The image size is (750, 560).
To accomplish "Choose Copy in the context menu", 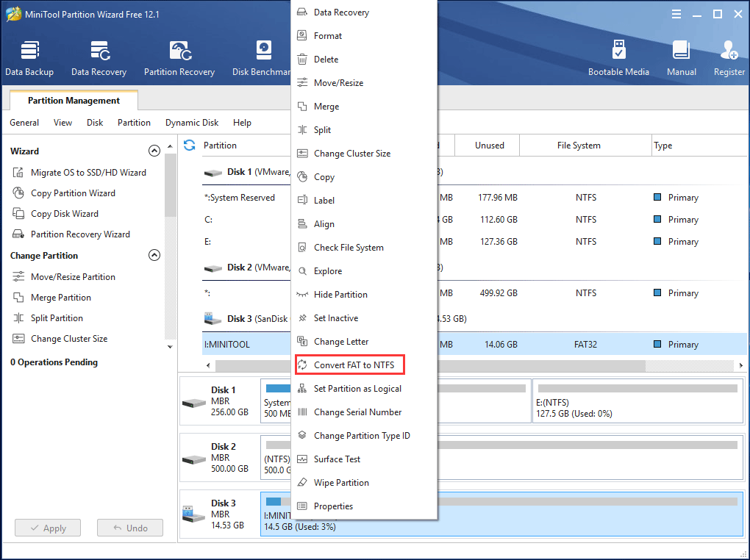I will coord(364,177).
